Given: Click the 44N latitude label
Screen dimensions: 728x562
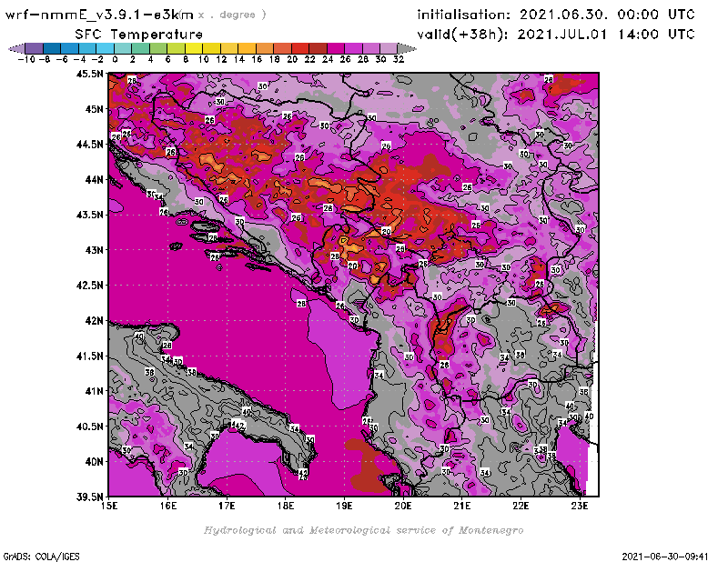Looking at the screenshot, I should click(x=95, y=179).
